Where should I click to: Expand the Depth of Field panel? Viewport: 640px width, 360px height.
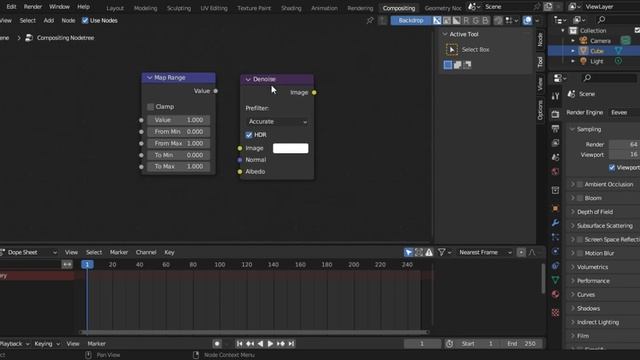coord(572,212)
